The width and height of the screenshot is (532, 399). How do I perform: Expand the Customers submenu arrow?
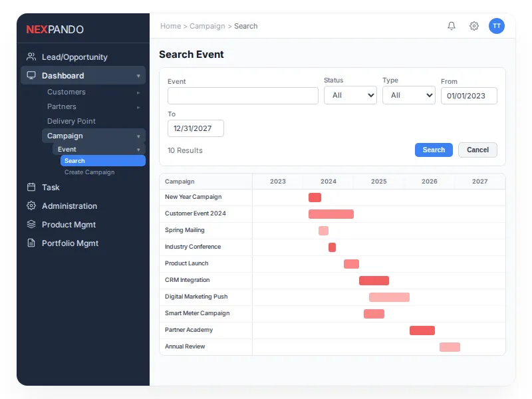(138, 92)
